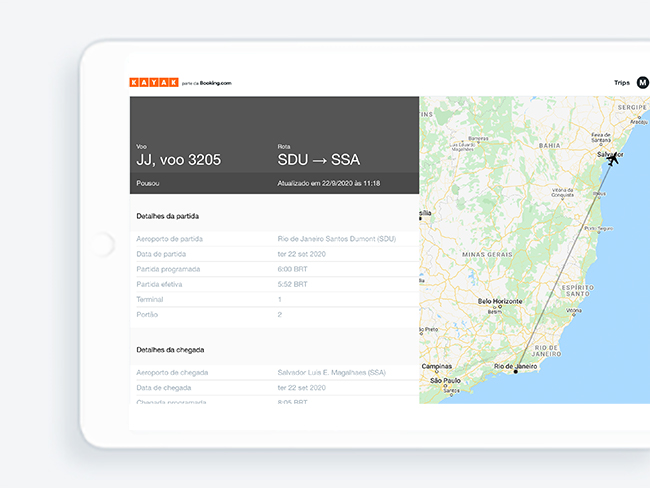Open the M profile avatar
The image size is (650, 488).
pyautogui.click(x=643, y=82)
